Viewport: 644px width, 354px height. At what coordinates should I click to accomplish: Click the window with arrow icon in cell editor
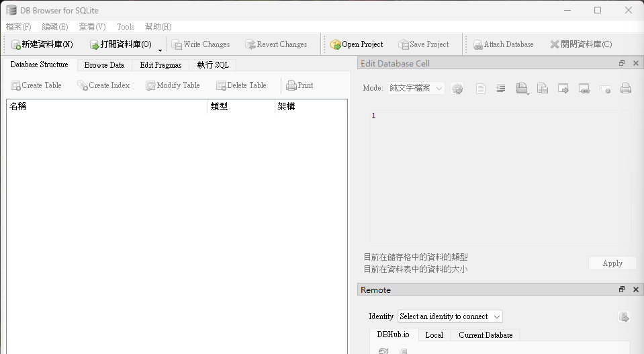click(563, 88)
